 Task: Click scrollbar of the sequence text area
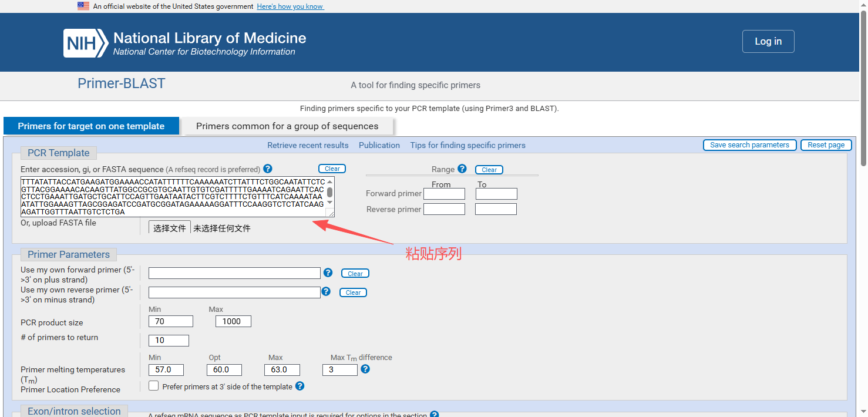[330, 192]
